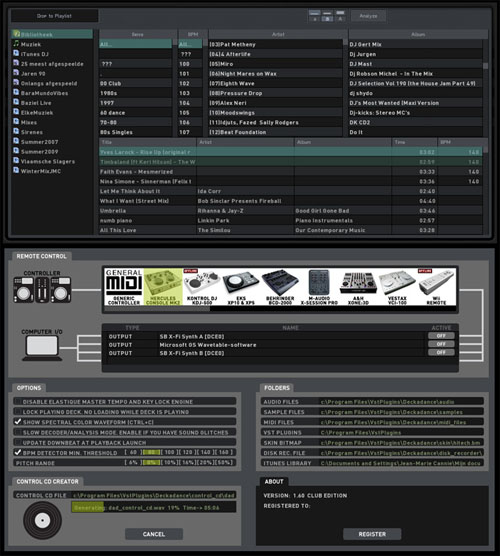Pick the Behringer BCD-2000 controller
Viewport: 500px width, 556px height.
pos(280,287)
